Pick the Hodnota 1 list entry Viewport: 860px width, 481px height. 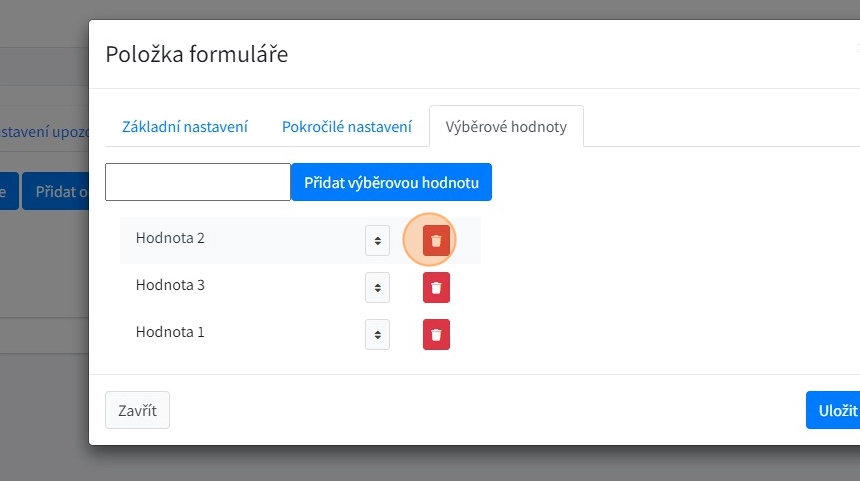[x=170, y=332]
